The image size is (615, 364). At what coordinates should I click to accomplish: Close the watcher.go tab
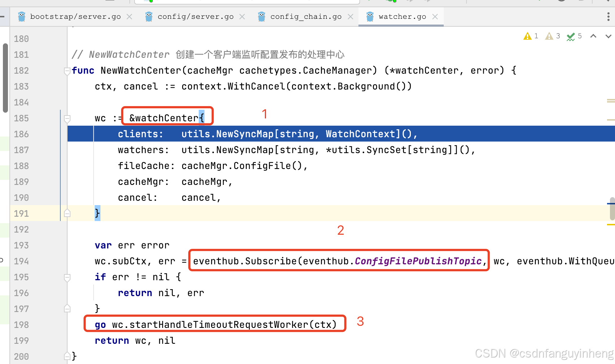(435, 17)
